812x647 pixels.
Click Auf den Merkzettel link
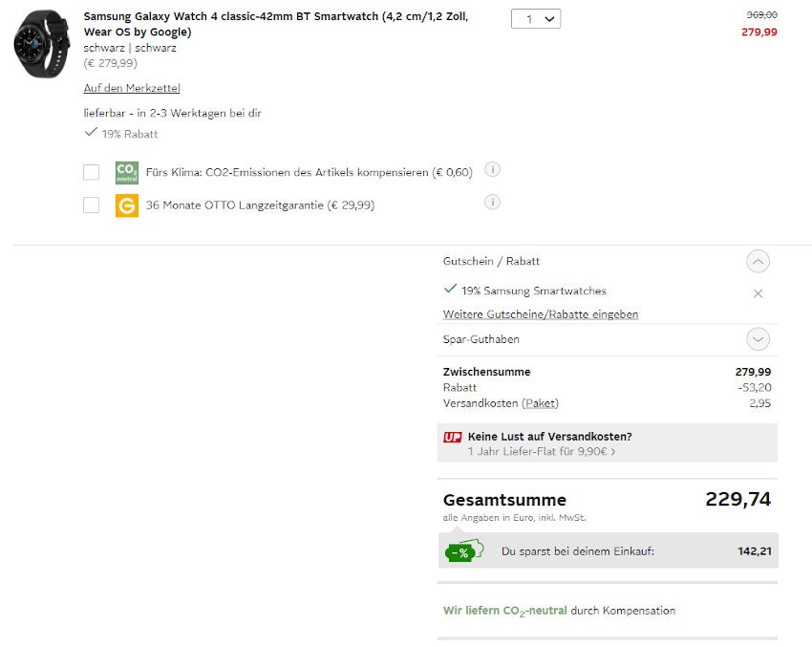click(132, 88)
